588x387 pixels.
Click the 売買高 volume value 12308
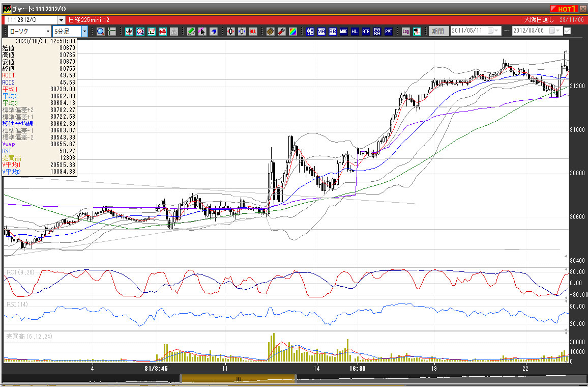click(x=68, y=158)
